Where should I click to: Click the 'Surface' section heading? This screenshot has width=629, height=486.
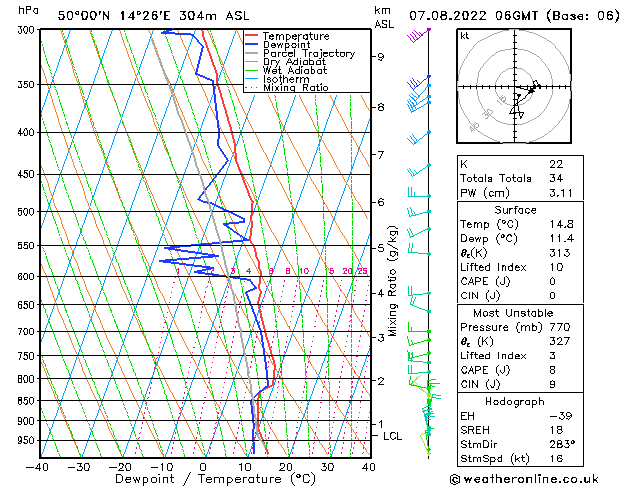click(515, 210)
